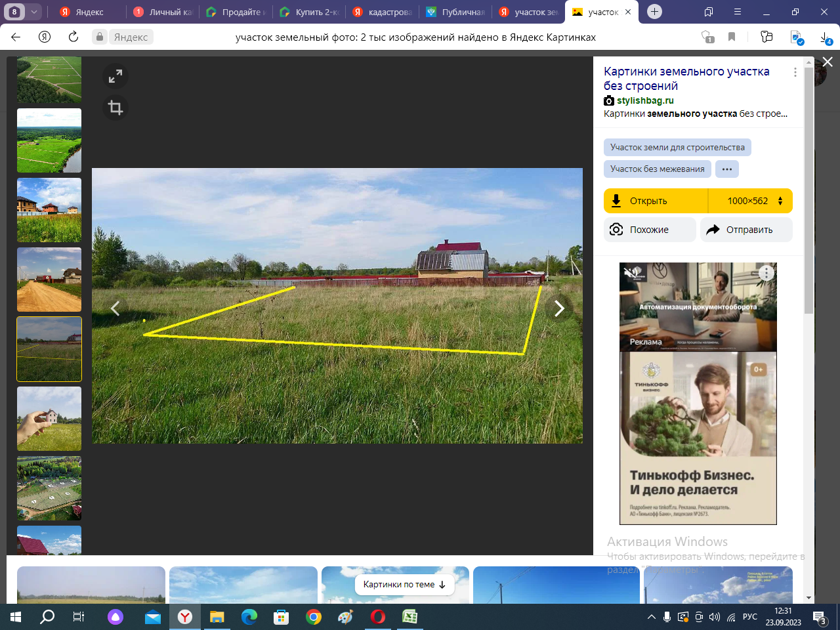Open Microsoft Store from the taskbar

282,617
